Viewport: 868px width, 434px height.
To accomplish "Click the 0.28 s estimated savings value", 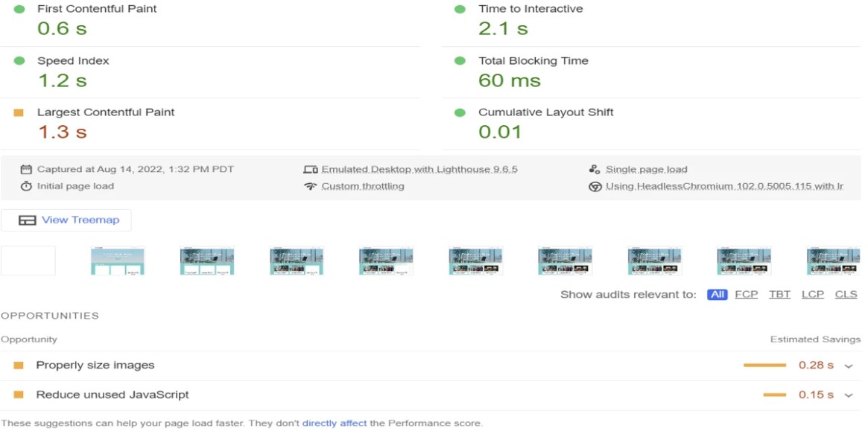I will pos(816,366).
